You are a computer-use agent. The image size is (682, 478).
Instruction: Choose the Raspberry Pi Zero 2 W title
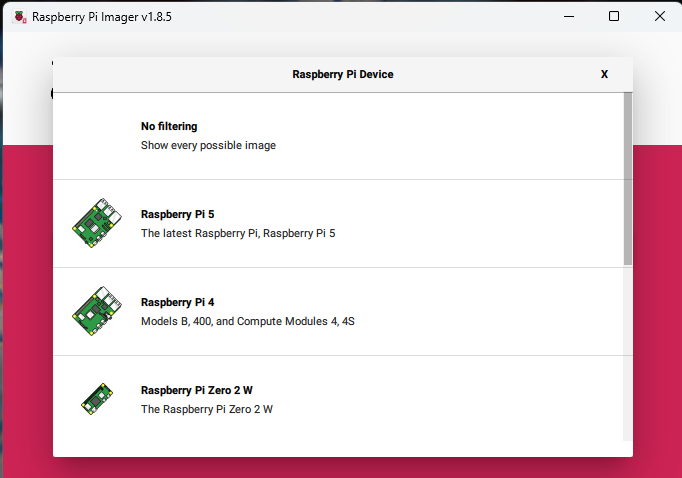click(197, 390)
